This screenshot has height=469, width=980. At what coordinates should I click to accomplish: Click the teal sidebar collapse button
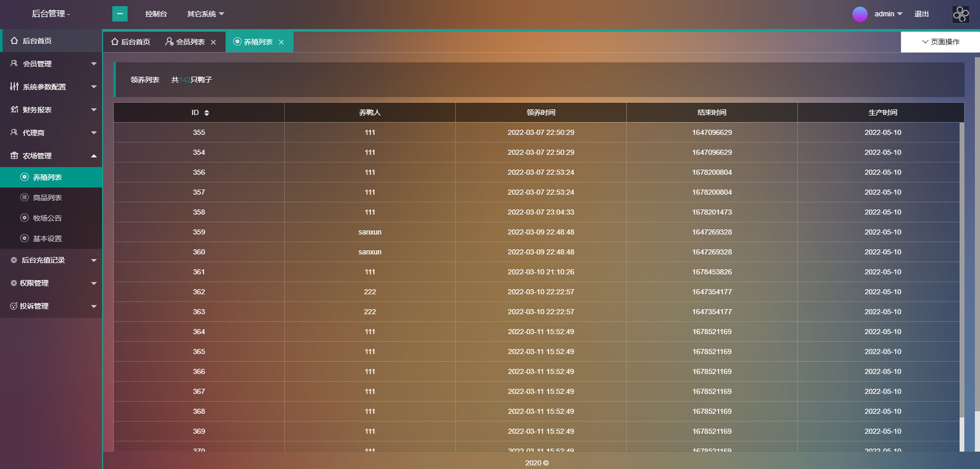click(x=120, y=14)
